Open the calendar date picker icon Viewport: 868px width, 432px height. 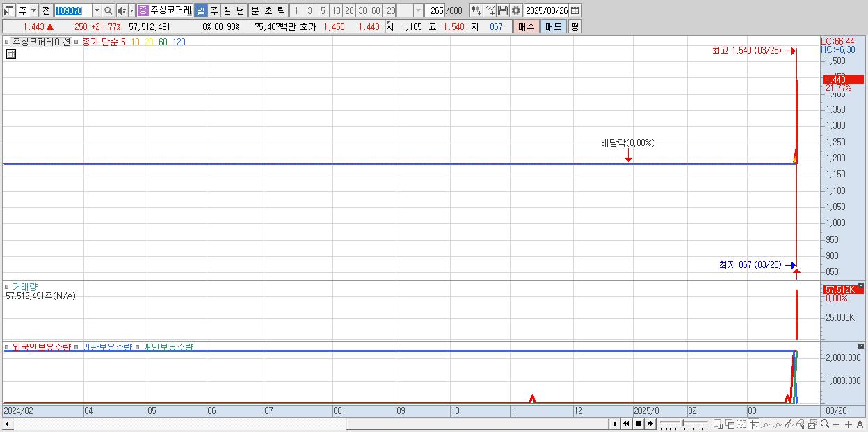coord(575,10)
